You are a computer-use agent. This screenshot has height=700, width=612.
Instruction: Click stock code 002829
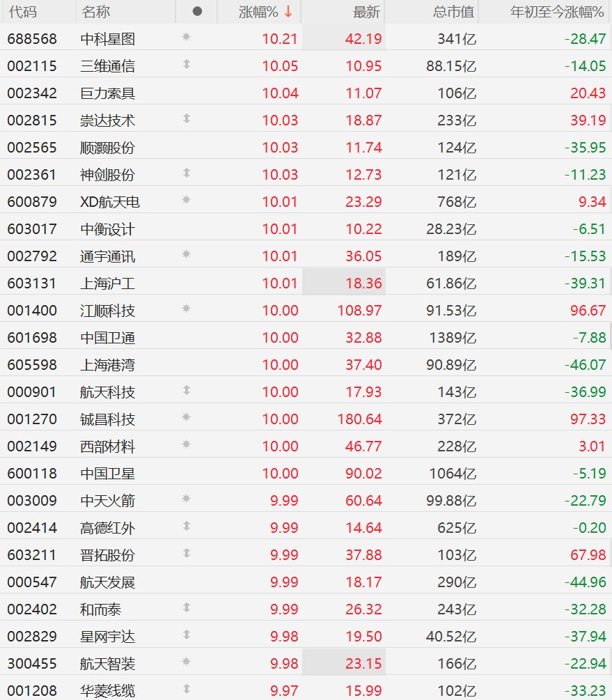tap(32, 637)
